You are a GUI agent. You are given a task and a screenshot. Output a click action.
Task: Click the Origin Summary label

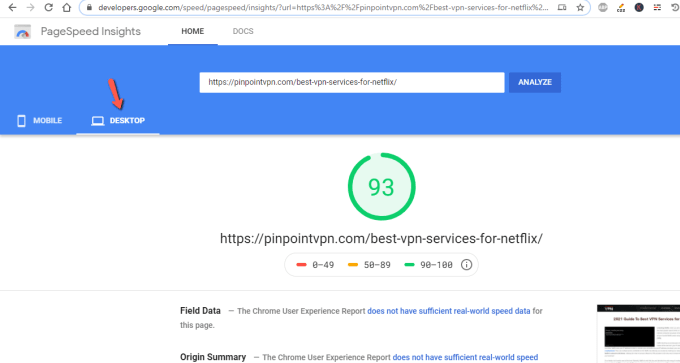213,357
